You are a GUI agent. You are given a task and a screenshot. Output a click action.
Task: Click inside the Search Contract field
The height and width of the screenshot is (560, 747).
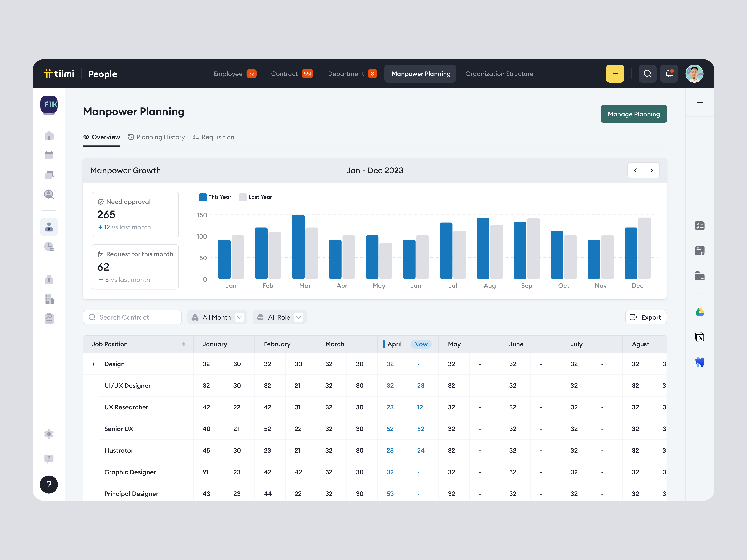(x=132, y=317)
